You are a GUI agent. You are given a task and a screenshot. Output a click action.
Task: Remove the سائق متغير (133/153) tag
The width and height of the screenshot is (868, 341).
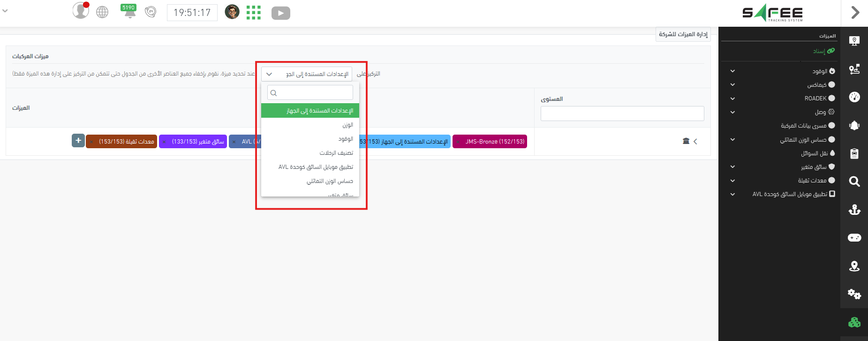(x=164, y=142)
